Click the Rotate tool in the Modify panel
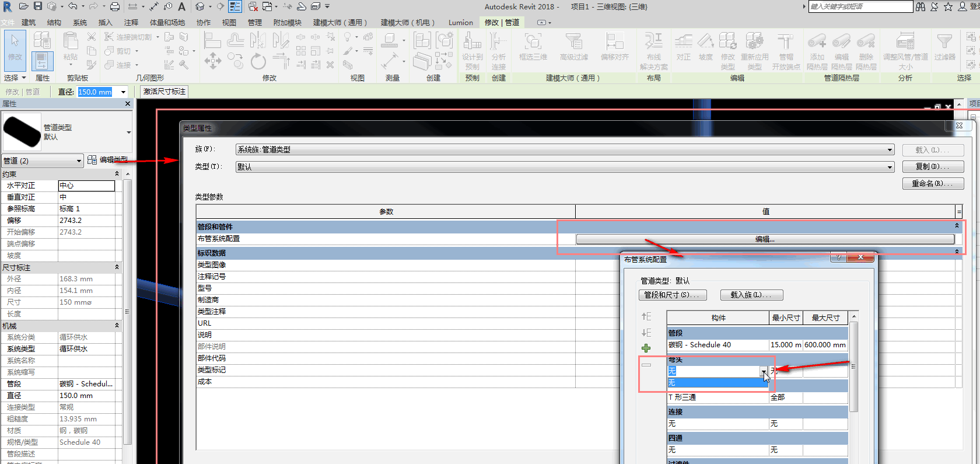980x464 pixels. click(x=258, y=61)
